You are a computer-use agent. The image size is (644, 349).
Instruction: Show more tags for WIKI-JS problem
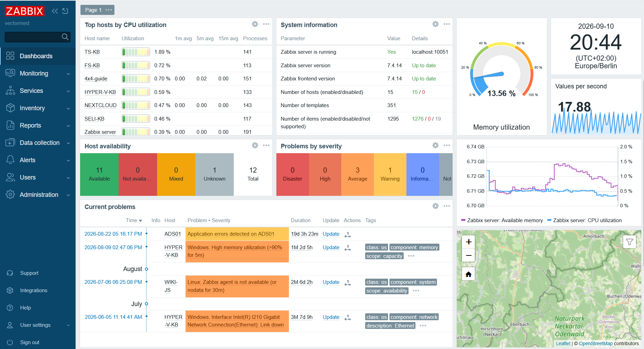coord(416,291)
